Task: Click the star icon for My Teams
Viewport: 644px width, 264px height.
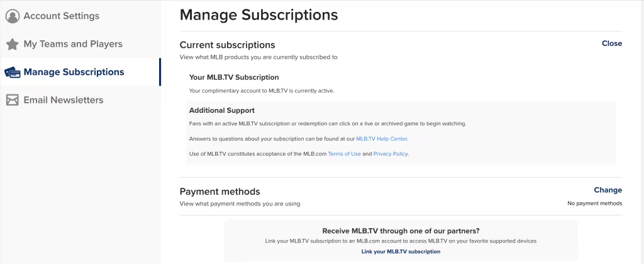Action: [x=12, y=44]
